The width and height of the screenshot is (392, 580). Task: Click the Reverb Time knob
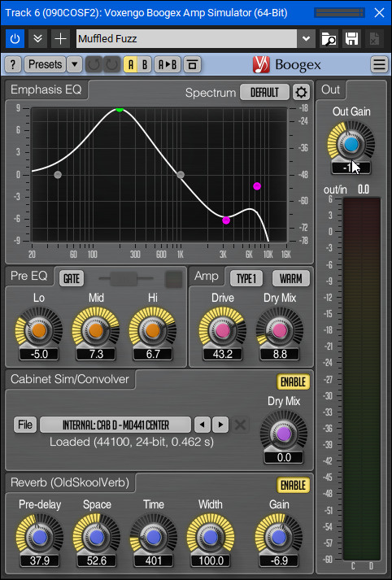154,537
